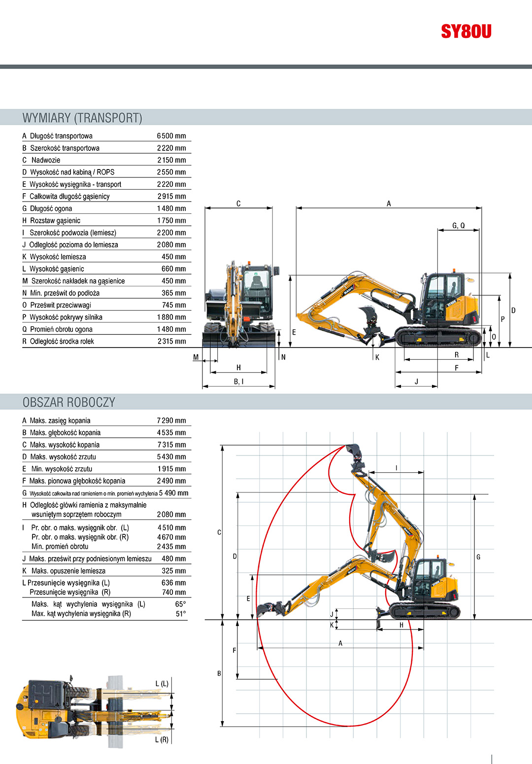This screenshot has width=532, height=764.
Task: Click the side-view transport excavator image
Action: (x=389, y=308)
